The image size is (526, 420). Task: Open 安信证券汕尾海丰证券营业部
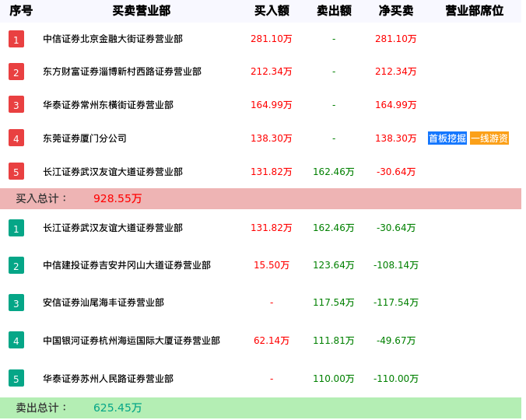[x=103, y=303]
